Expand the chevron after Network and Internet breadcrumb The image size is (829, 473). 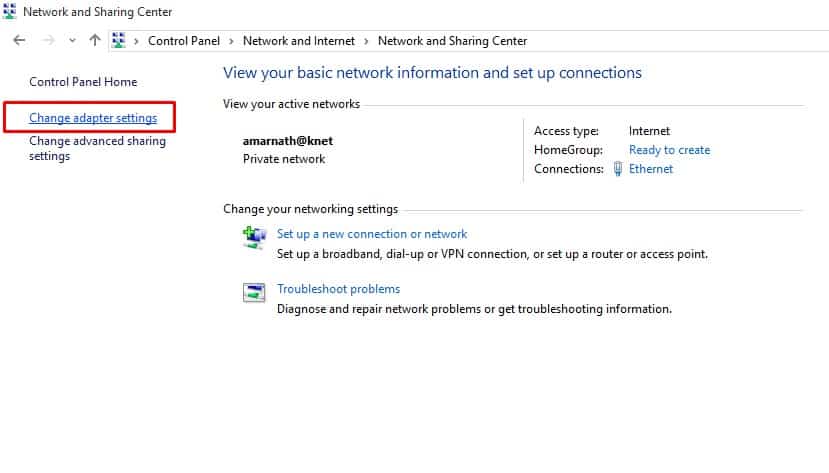click(367, 41)
